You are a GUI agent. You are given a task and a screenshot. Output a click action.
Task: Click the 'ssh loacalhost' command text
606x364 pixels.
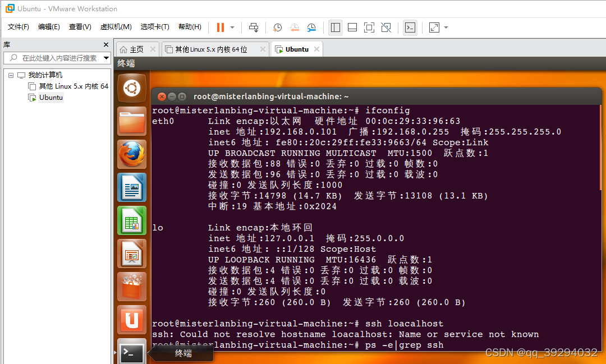pyautogui.click(x=404, y=324)
